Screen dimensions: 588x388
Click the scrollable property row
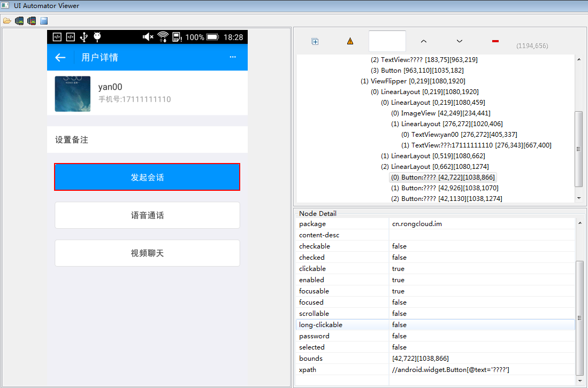coord(435,314)
